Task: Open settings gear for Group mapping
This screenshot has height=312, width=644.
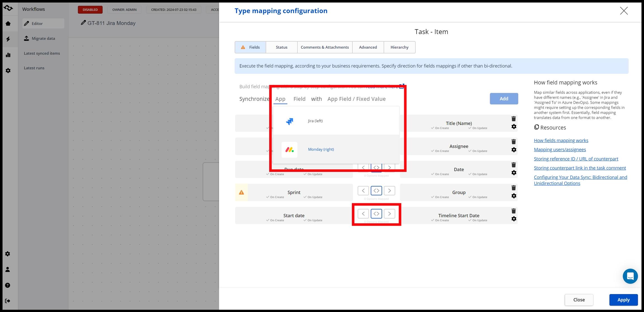Action: click(514, 196)
